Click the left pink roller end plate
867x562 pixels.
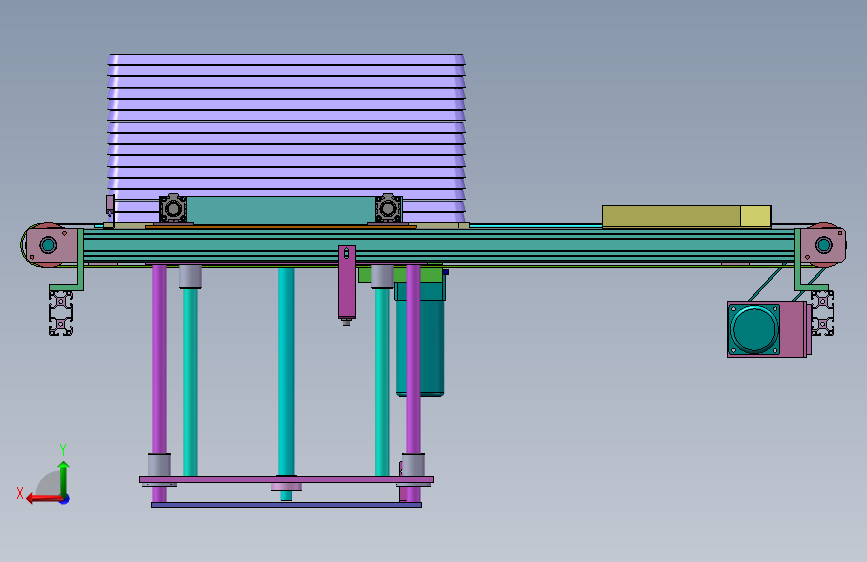click(53, 245)
